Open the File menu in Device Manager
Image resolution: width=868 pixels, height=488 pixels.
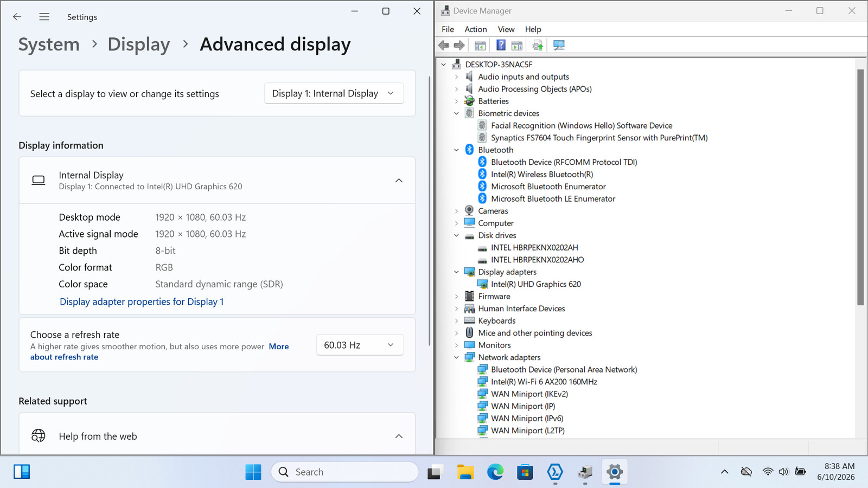point(448,29)
